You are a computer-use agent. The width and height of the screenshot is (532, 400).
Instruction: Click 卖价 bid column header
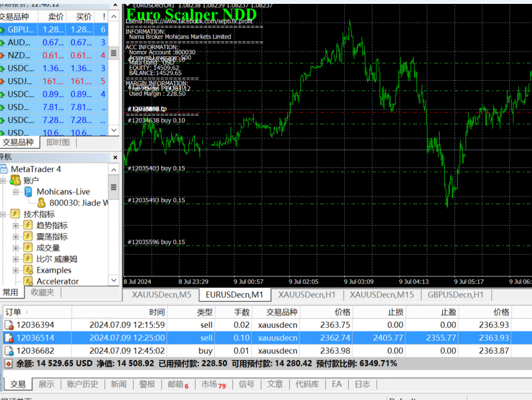(52, 17)
